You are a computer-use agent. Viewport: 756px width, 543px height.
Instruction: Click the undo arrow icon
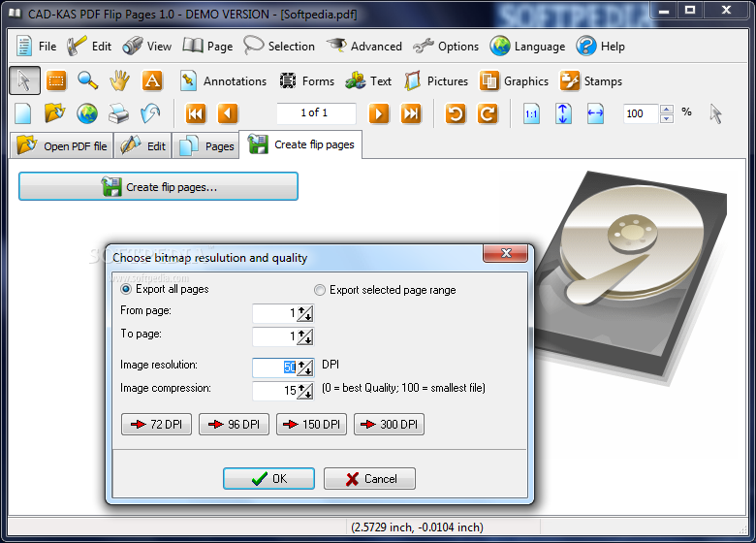click(x=150, y=113)
